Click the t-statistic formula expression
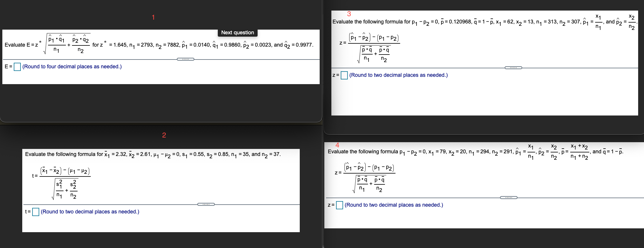Viewport: 644px width, 248px height. [61, 183]
